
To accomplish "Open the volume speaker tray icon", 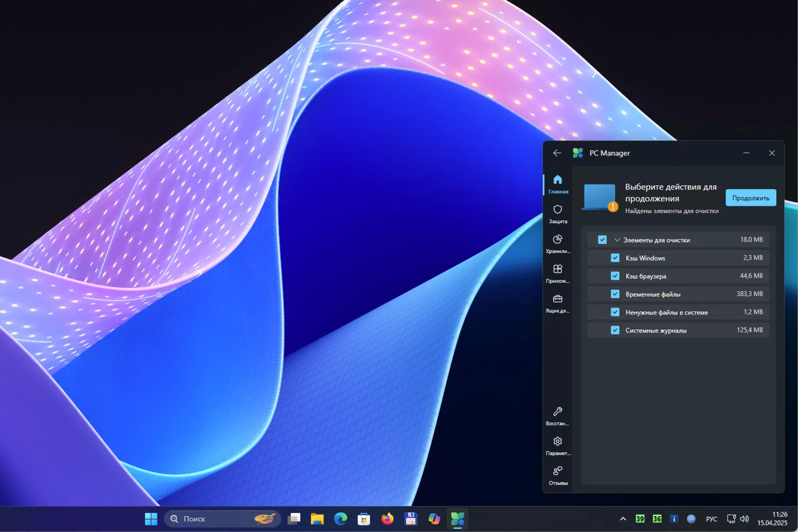I will point(744,519).
